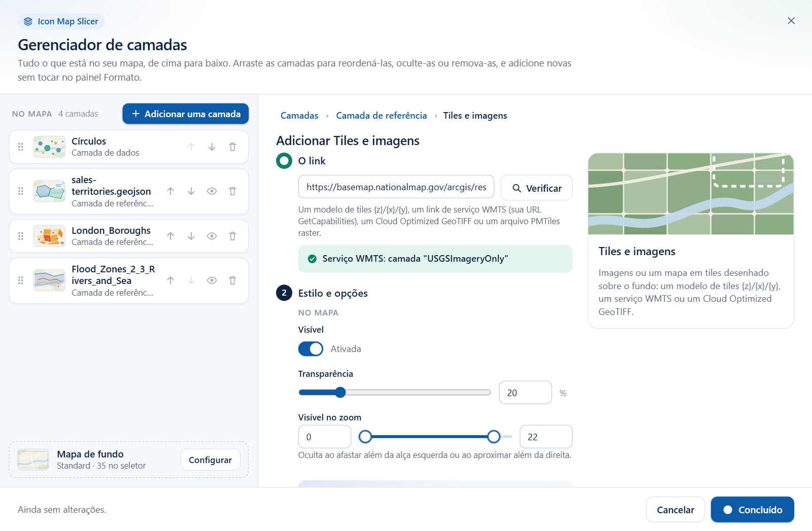Image resolution: width=812 pixels, height=531 pixels.
Task: Move sales-territories.geojson layer down
Action: (x=191, y=191)
